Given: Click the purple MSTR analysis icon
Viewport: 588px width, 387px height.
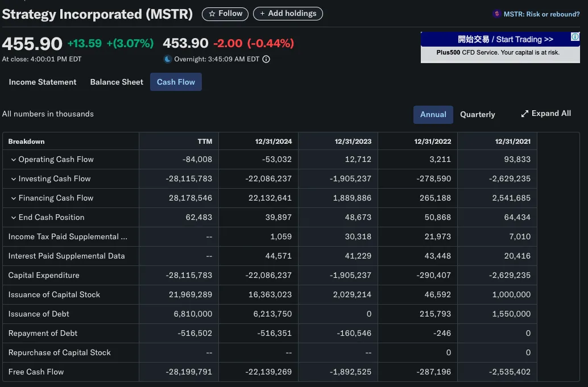Looking at the screenshot, I should (x=497, y=14).
